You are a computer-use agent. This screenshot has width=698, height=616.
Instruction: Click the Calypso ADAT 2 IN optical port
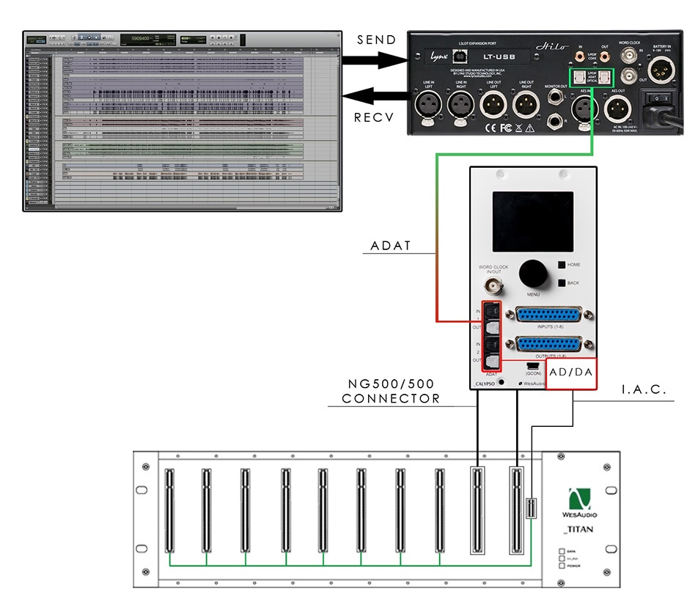(x=491, y=345)
